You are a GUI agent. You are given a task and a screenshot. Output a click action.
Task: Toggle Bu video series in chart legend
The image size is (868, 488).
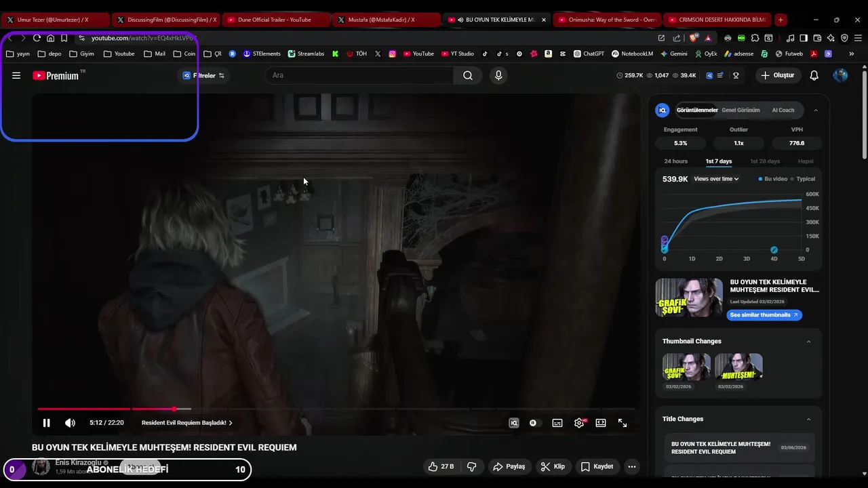(x=773, y=179)
